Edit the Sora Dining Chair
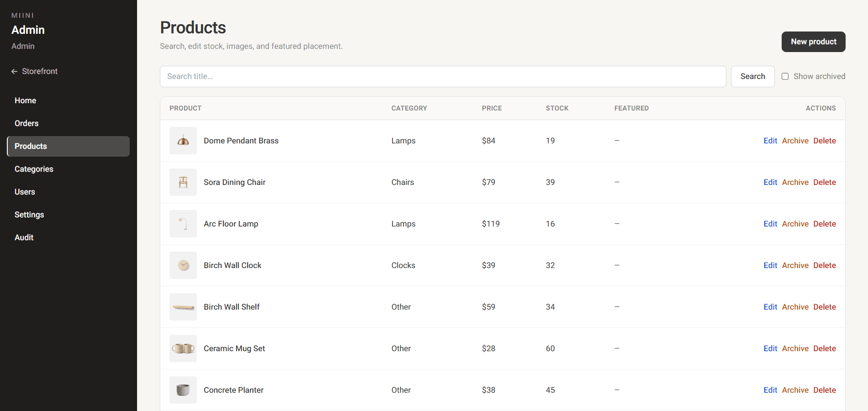The image size is (868, 411). point(770,182)
